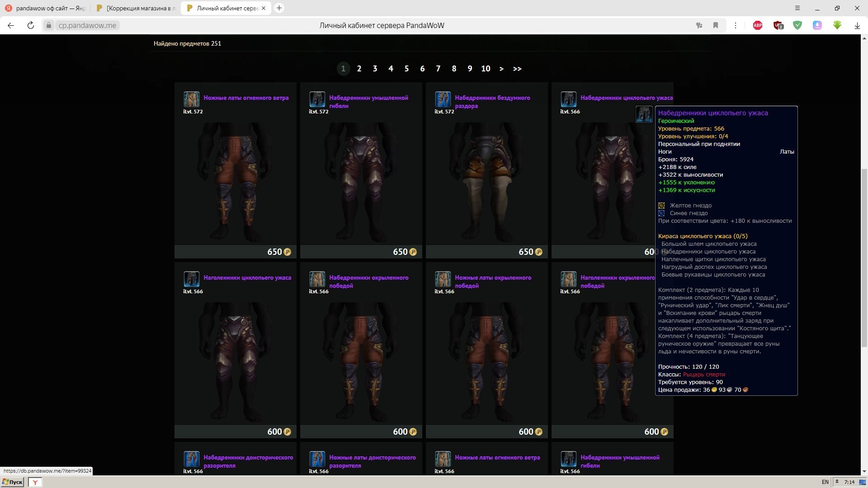Click the green shield protection extension

click(797, 25)
